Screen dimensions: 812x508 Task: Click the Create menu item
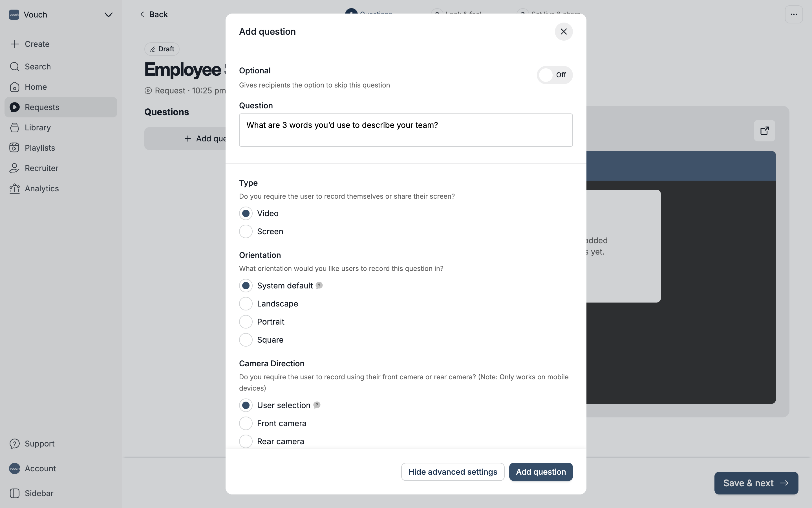click(61, 44)
